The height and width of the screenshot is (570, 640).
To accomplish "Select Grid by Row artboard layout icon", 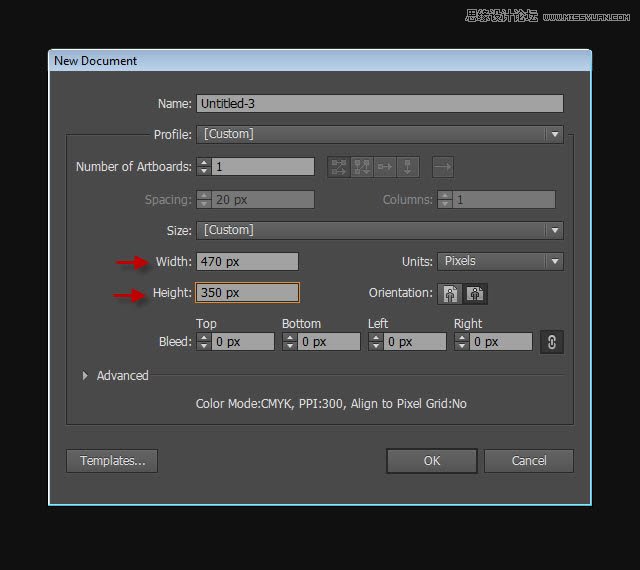I will [339, 167].
